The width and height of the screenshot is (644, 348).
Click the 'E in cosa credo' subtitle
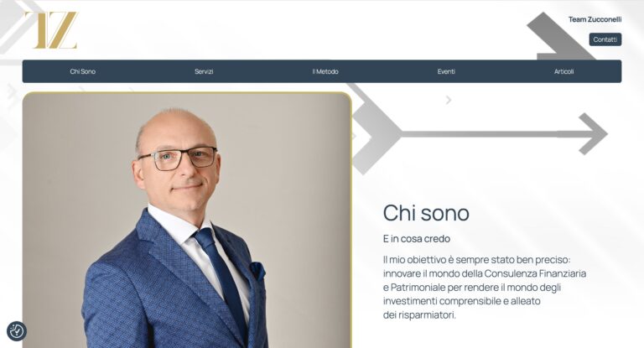click(x=417, y=239)
